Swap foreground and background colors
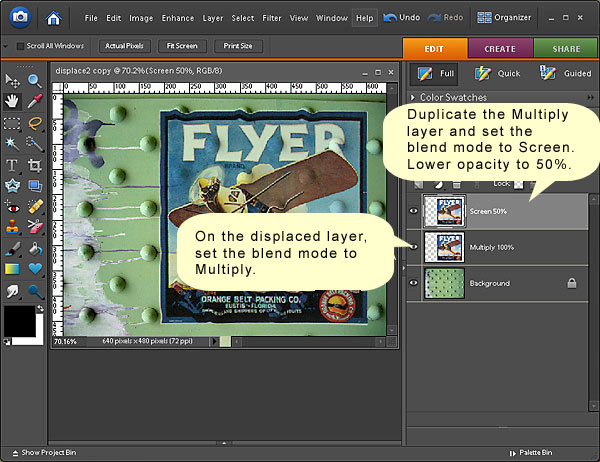This screenshot has width=600, height=462. (x=40, y=308)
